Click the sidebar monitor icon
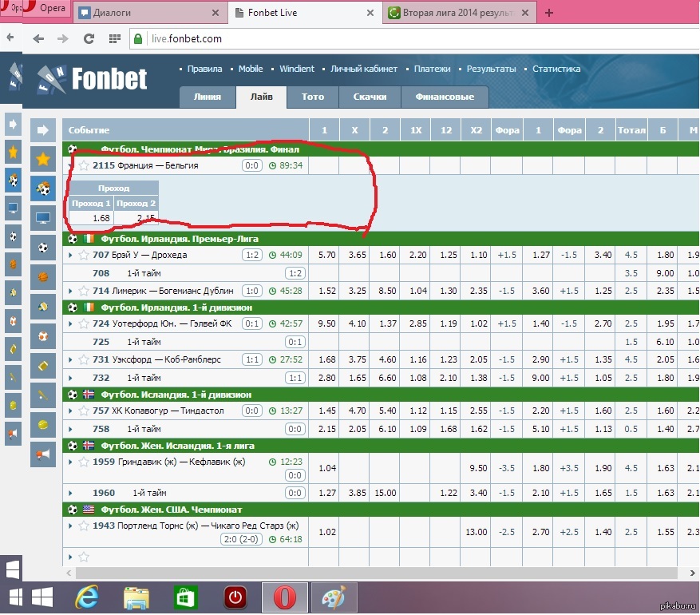Screen dimensions: 700x615 [43, 218]
